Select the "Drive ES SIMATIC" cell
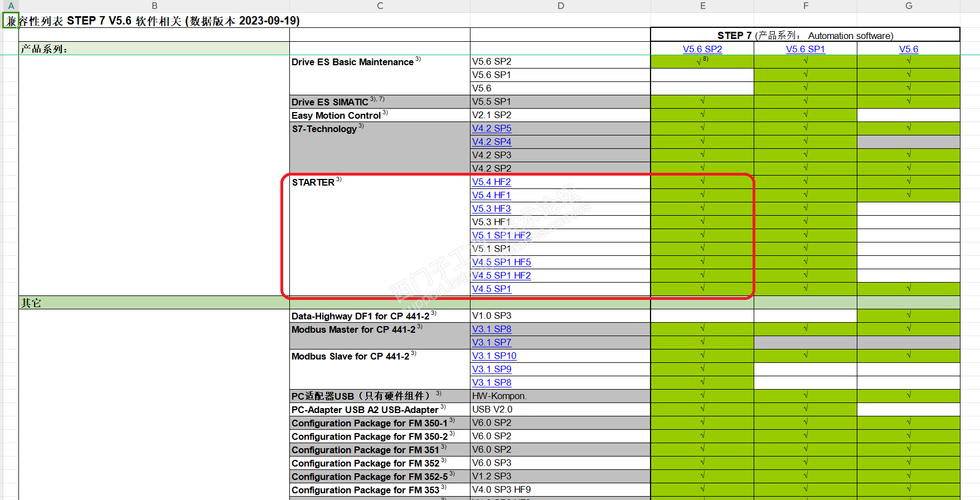 click(x=380, y=101)
